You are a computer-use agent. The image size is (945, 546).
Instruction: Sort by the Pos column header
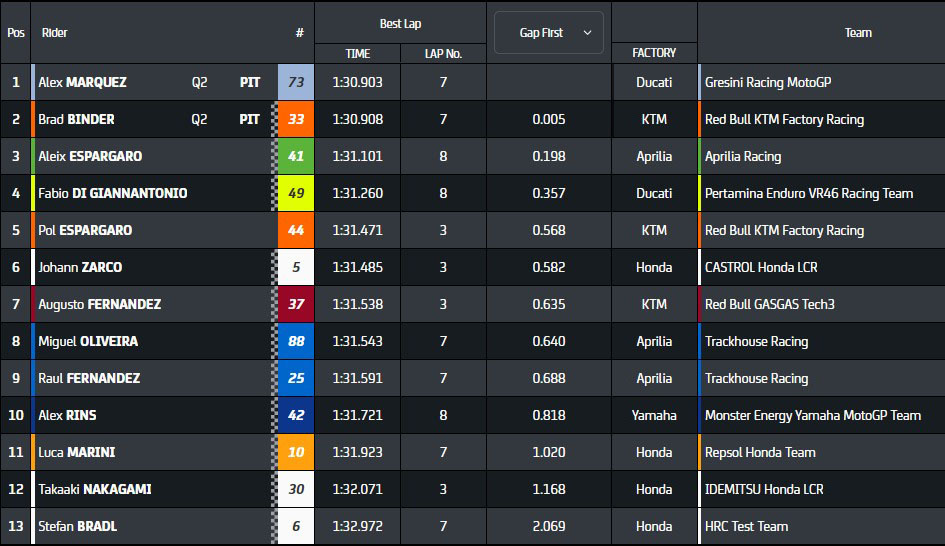(x=15, y=33)
